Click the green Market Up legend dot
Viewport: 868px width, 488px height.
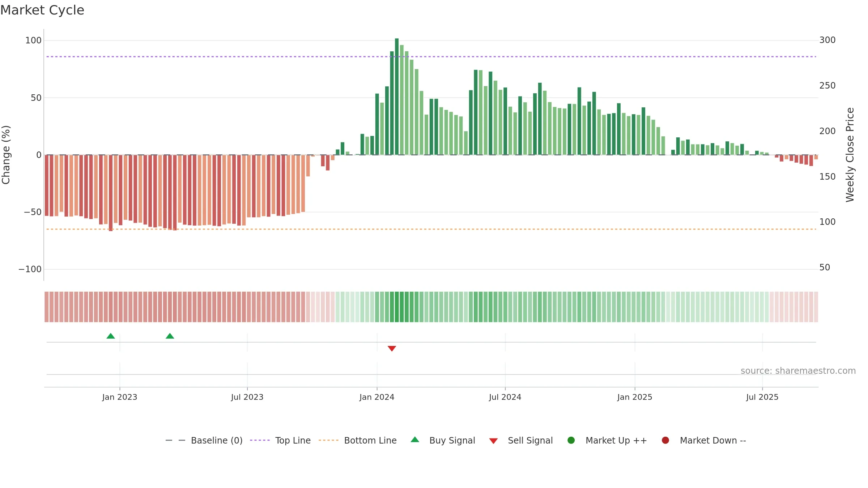click(x=571, y=440)
